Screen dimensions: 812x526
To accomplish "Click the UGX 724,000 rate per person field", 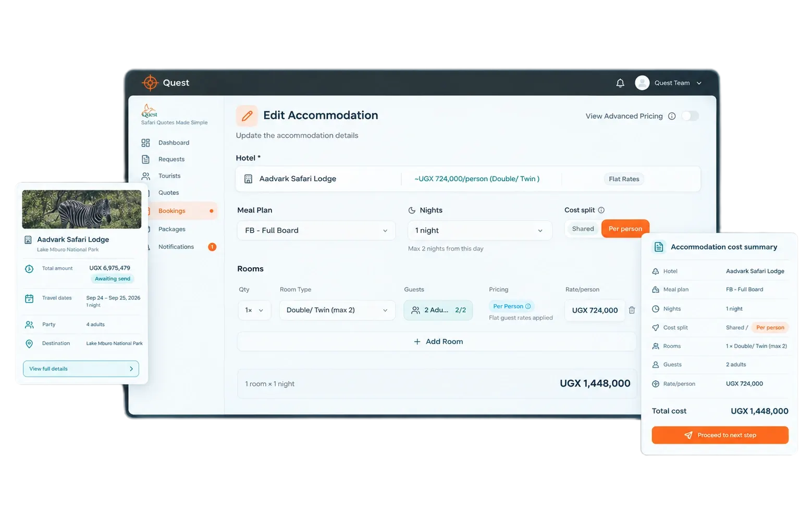I will click(x=595, y=310).
